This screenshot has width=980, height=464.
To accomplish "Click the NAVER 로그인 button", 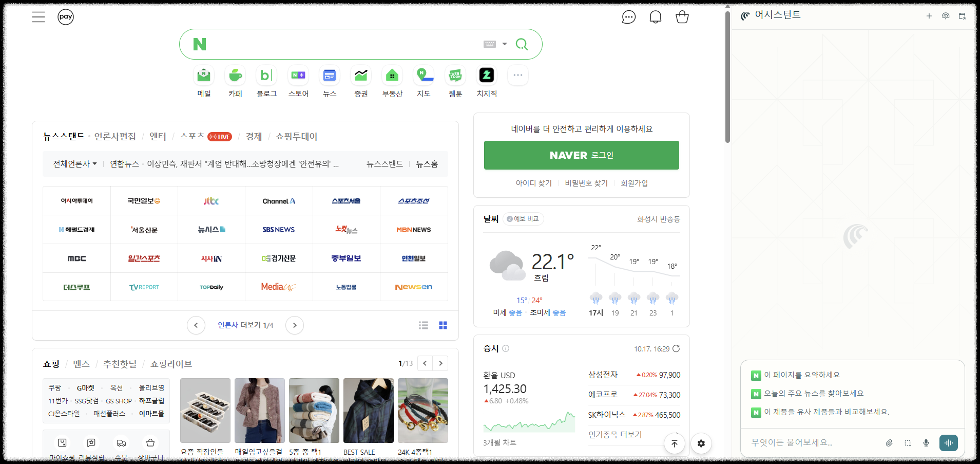I will 581,155.
